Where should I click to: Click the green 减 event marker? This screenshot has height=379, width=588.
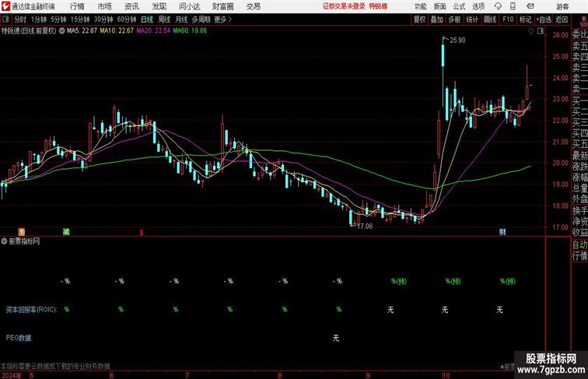(x=66, y=232)
